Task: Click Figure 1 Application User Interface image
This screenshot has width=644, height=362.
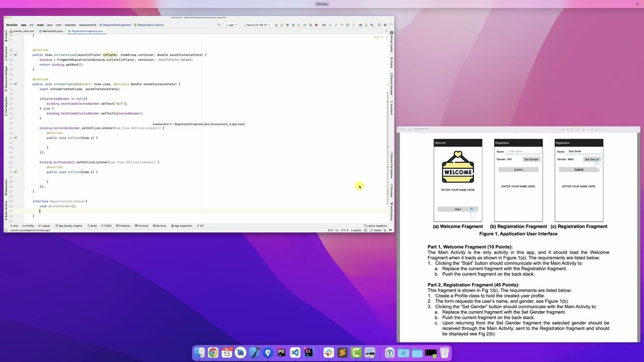Action: click(x=518, y=180)
